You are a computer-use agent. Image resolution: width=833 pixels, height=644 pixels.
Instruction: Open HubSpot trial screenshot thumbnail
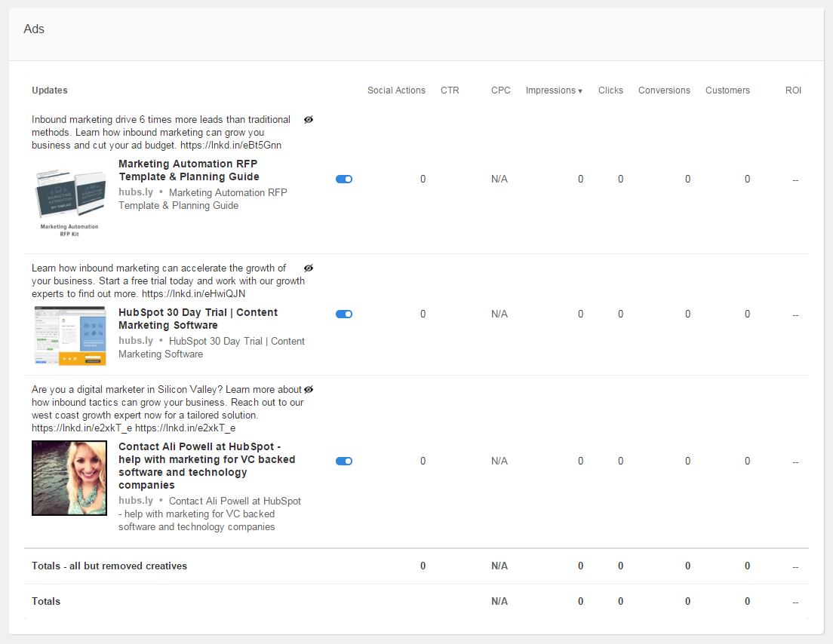(x=69, y=336)
